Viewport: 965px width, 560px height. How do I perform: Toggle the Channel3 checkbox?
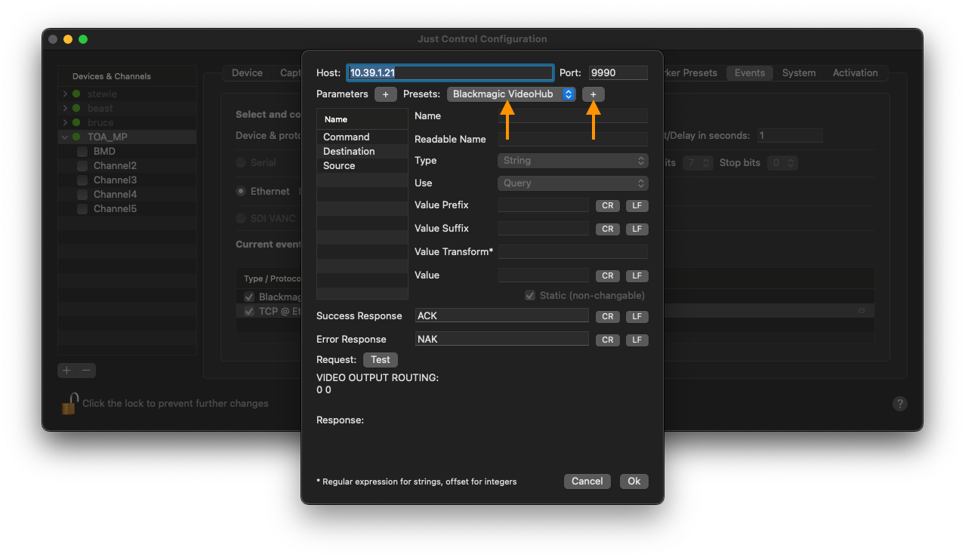82,180
